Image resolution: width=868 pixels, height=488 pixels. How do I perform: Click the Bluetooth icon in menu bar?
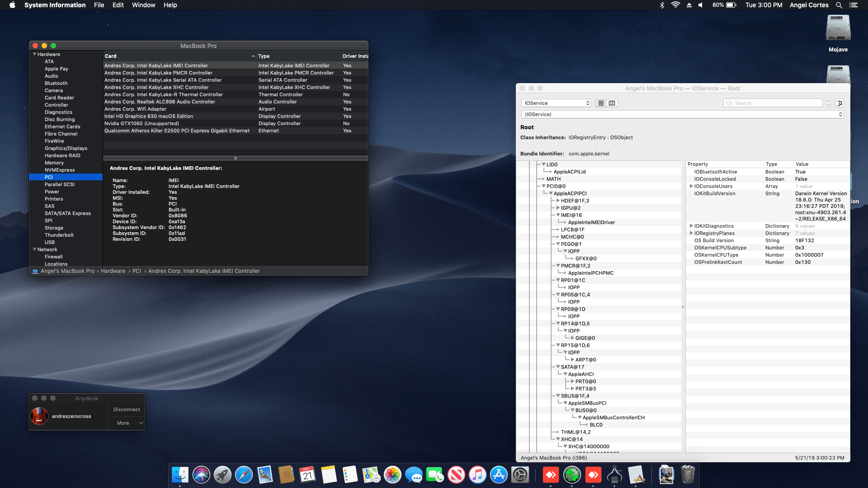tap(662, 5)
